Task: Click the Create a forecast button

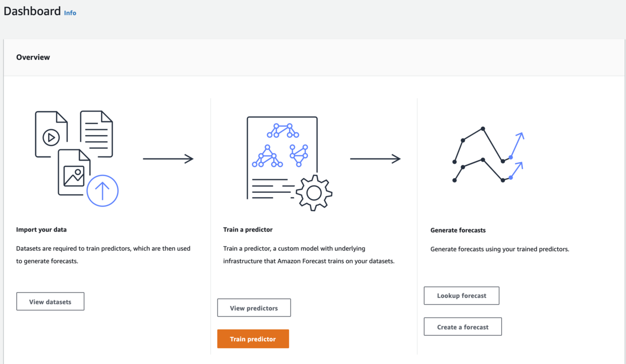Action: [x=463, y=327]
